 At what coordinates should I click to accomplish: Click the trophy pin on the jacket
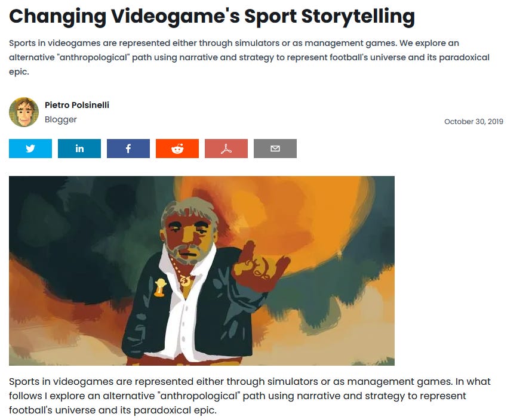160,288
